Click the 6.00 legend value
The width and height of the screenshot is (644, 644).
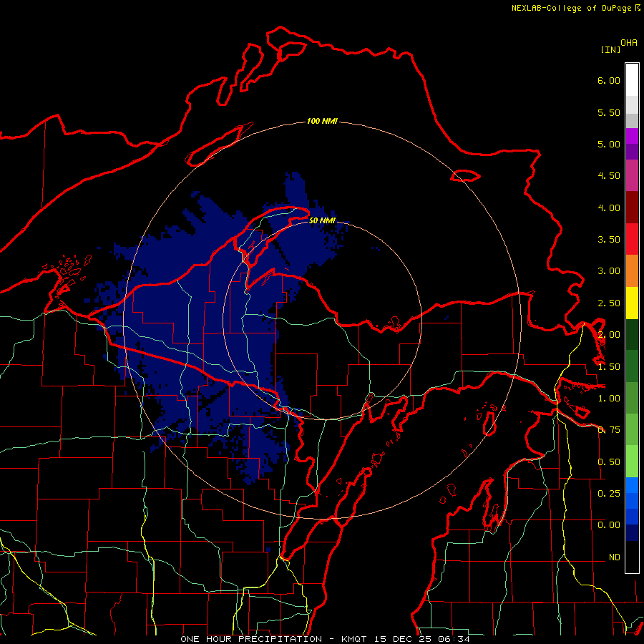(x=609, y=80)
